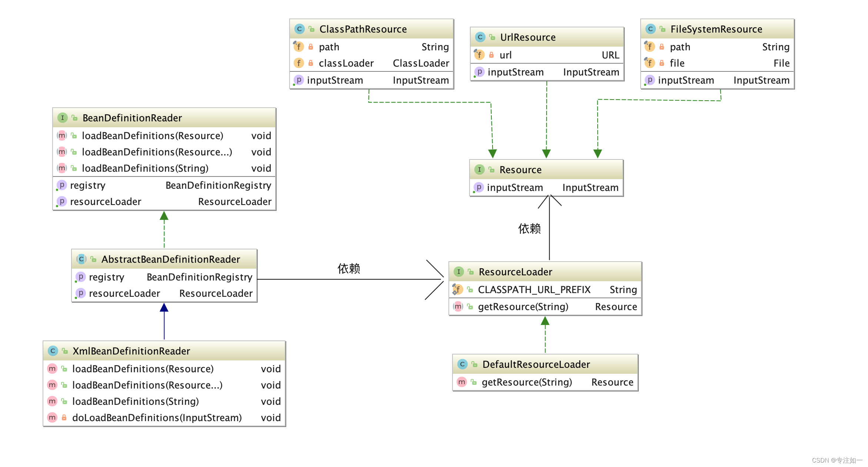Select the BeanDefinitionReader title
The width and height of the screenshot is (868, 467).
tap(132, 118)
